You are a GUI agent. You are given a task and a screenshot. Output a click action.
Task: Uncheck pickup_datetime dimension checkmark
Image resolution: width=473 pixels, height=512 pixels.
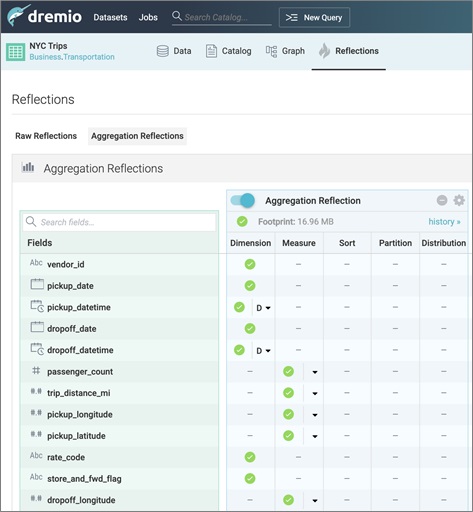pos(239,307)
